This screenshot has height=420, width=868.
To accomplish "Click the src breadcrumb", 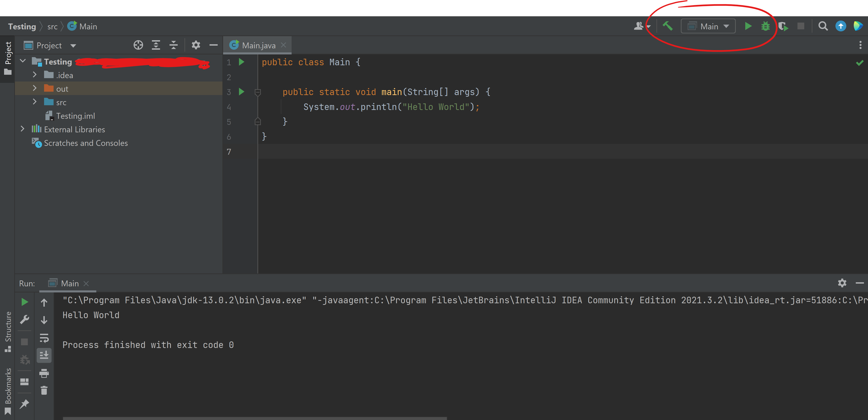I will (x=52, y=27).
